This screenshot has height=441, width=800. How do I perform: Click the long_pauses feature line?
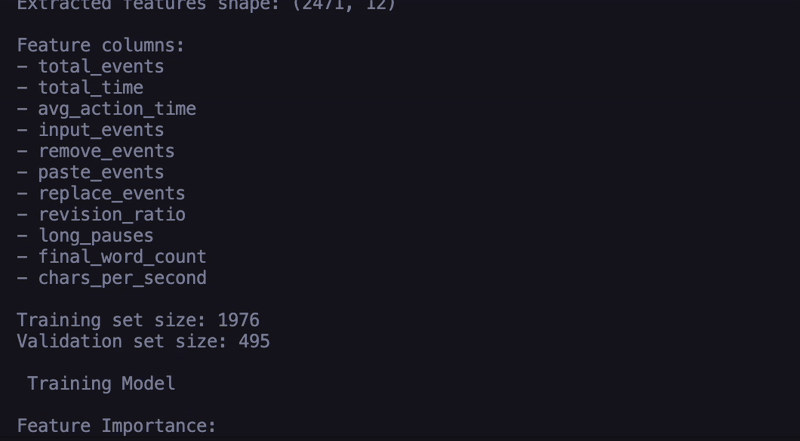click(96, 236)
